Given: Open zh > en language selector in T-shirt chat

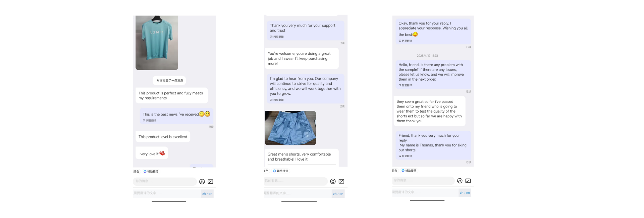Looking at the screenshot, I should [x=207, y=193].
